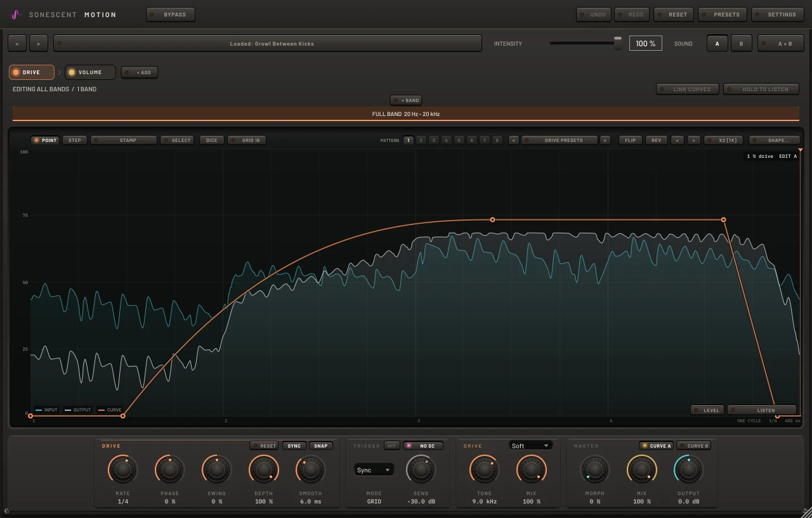Open the Presets menu
This screenshot has width=812, height=518.
point(722,15)
